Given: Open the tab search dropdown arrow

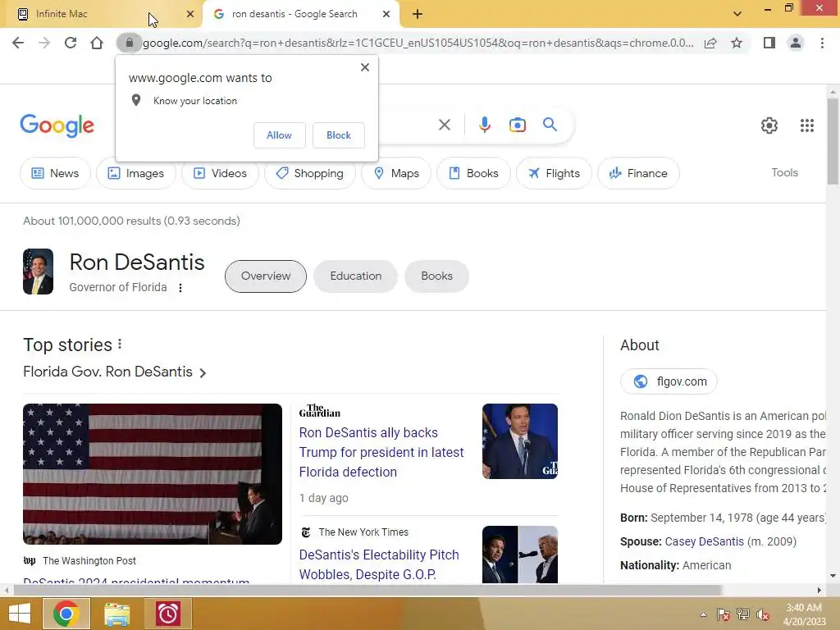Looking at the screenshot, I should tap(737, 14).
